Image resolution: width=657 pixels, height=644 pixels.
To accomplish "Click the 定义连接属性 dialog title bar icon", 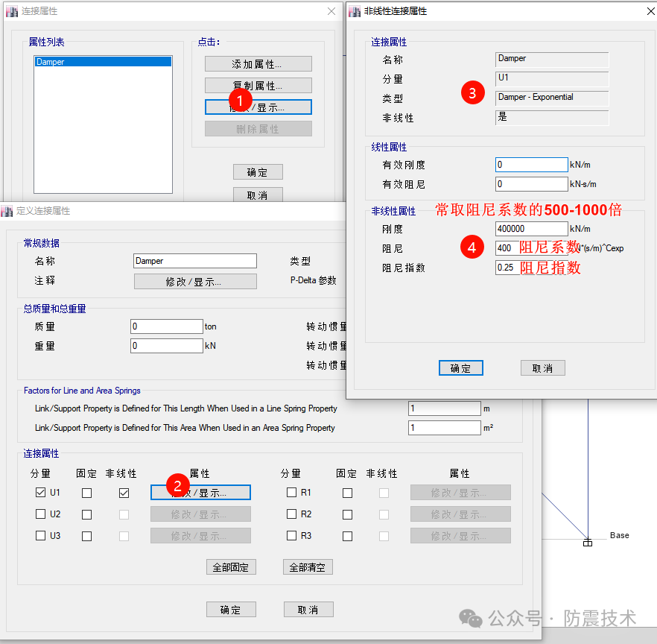I will pos(8,212).
